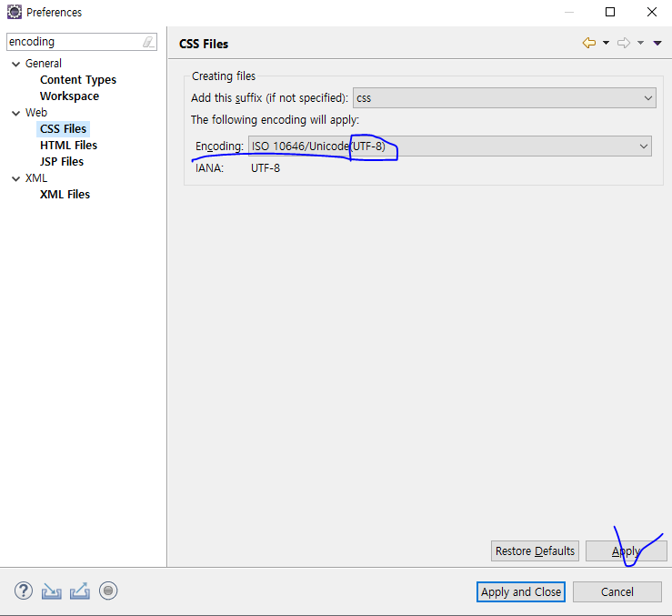
Task: Export preferences using the export icon
Action: click(80, 591)
